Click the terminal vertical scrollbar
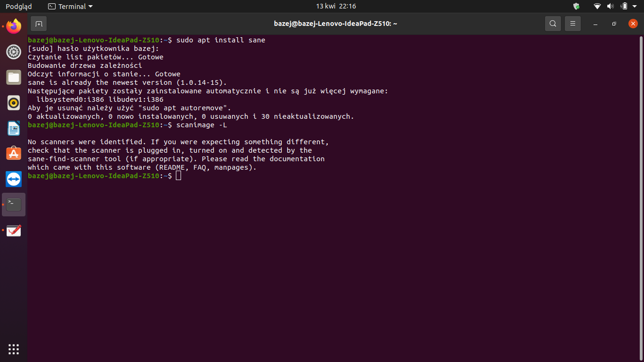 point(642,198)
